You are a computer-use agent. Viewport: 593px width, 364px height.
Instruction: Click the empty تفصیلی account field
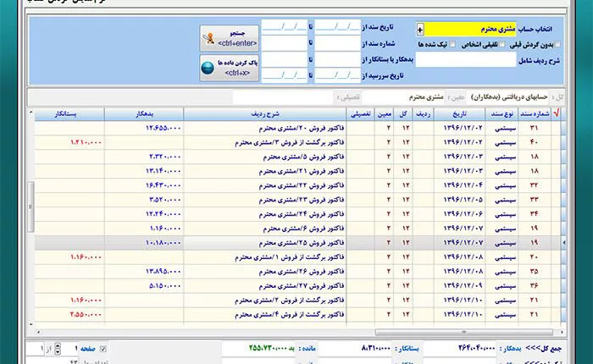click(x=283, y=97)
